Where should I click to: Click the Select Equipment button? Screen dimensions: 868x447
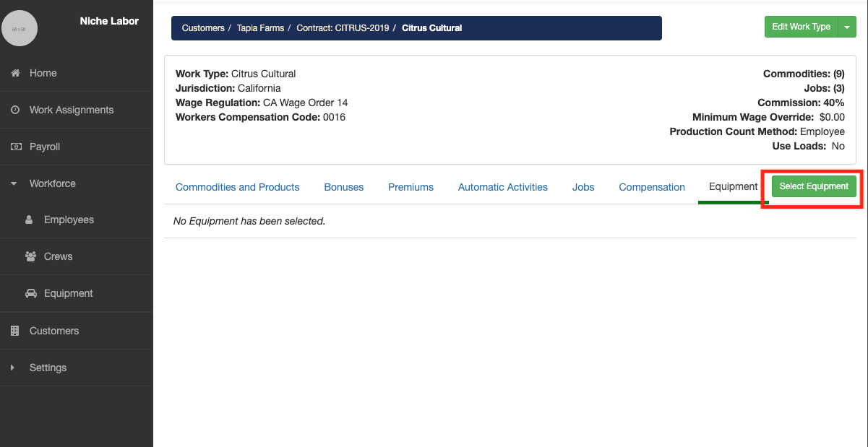tap(814, 186)
